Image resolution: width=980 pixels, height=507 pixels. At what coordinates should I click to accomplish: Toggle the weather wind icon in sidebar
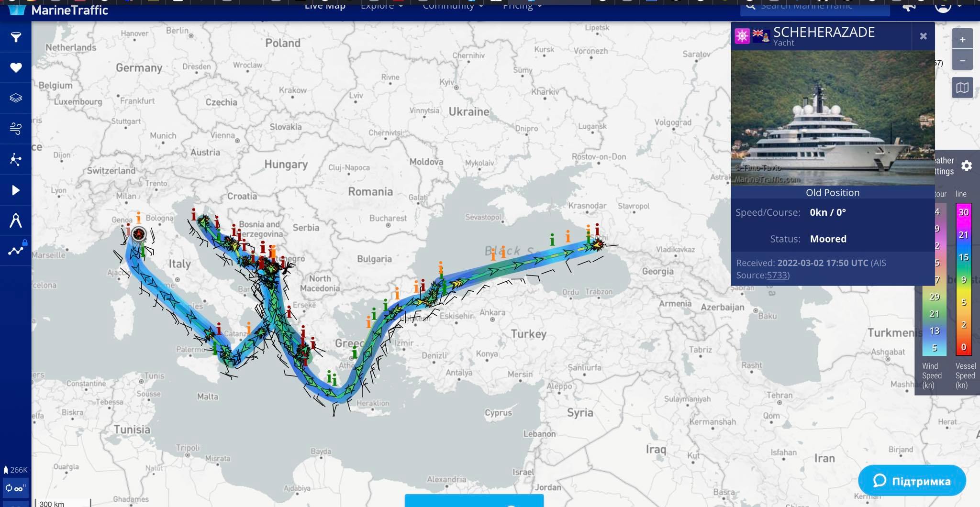pos(16,128)
